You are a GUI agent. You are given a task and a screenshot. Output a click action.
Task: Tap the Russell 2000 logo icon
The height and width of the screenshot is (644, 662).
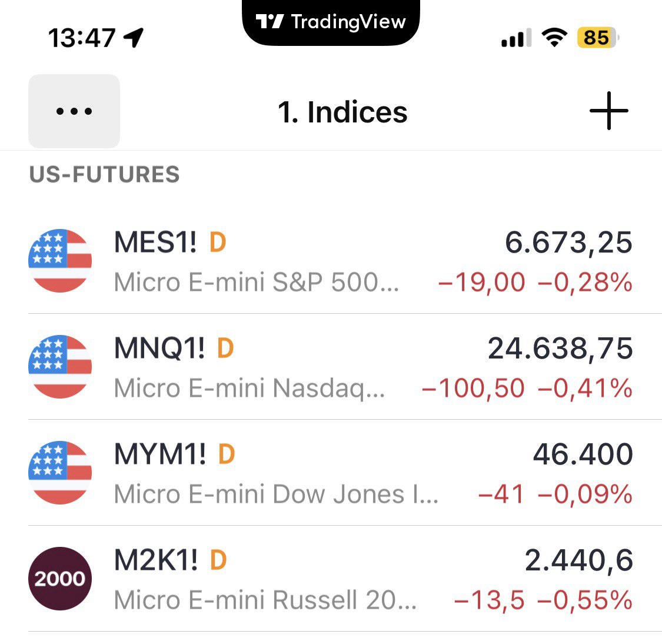tap(60, 579)
